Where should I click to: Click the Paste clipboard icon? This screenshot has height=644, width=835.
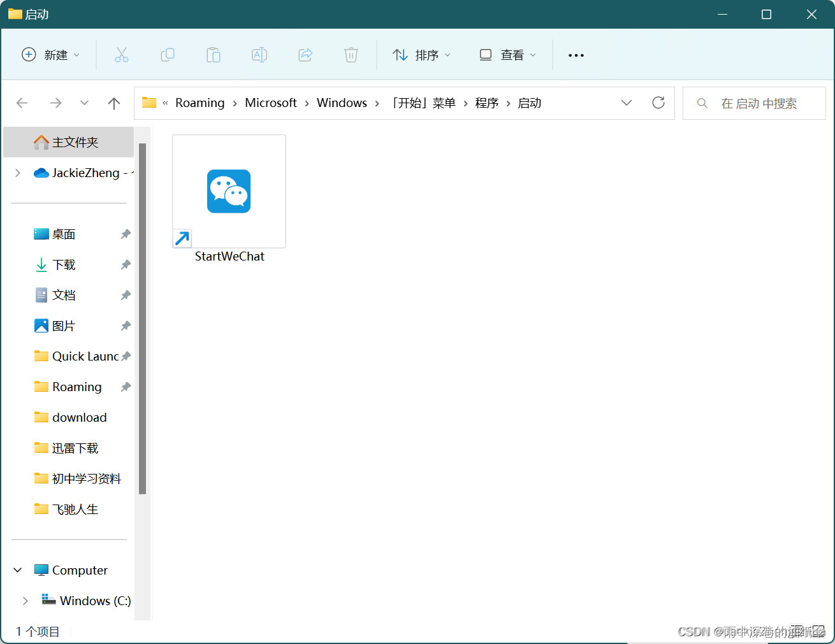pos(214,55)
